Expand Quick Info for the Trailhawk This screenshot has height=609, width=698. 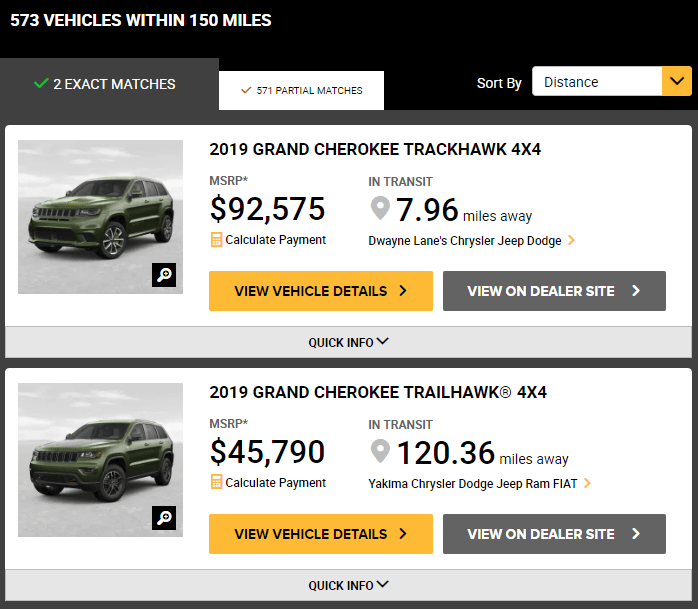[348, 585]
